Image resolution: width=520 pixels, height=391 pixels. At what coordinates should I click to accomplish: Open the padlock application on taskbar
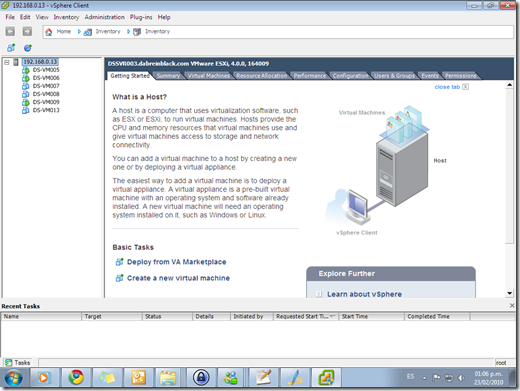pos(201,378)
